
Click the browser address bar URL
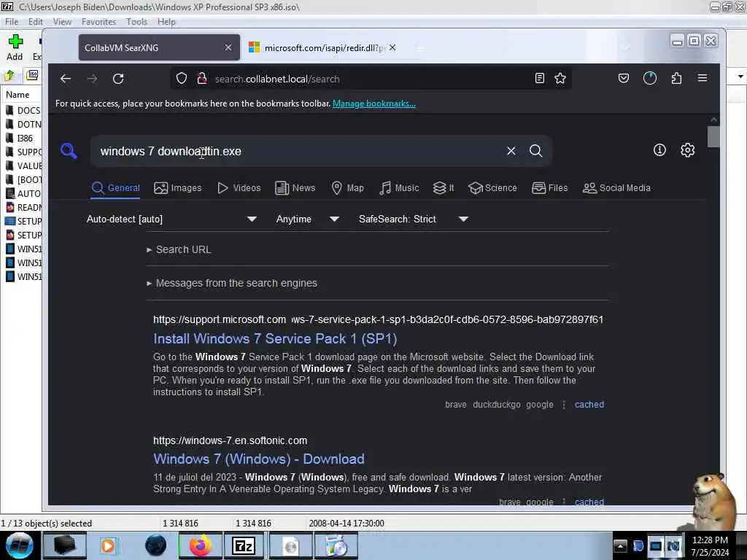(277, 79)
